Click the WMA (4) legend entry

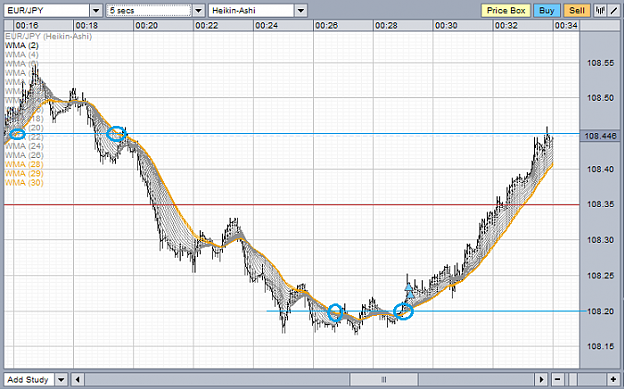[22, 55]
